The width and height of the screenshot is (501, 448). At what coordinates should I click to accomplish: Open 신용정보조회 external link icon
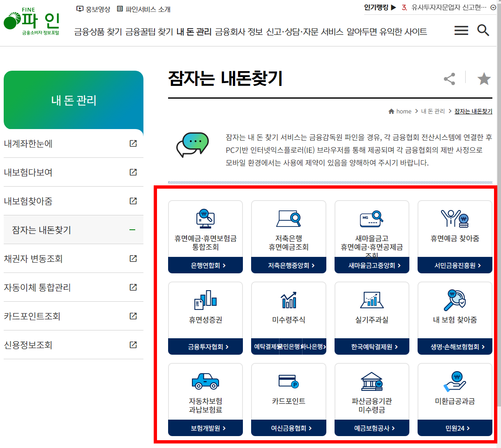pos(133,345)
